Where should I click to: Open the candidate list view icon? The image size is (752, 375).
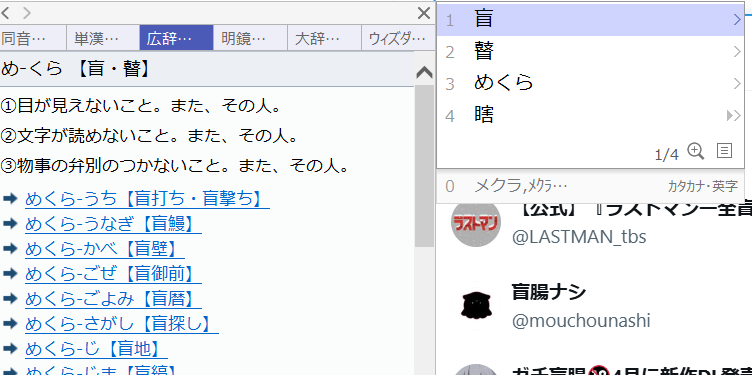click(x=724, y=151)
